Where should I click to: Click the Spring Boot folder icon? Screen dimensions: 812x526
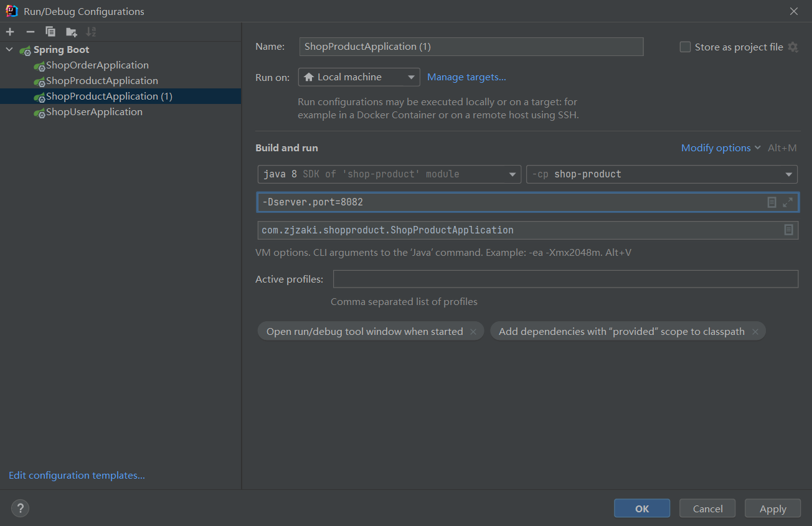[25, 50]
